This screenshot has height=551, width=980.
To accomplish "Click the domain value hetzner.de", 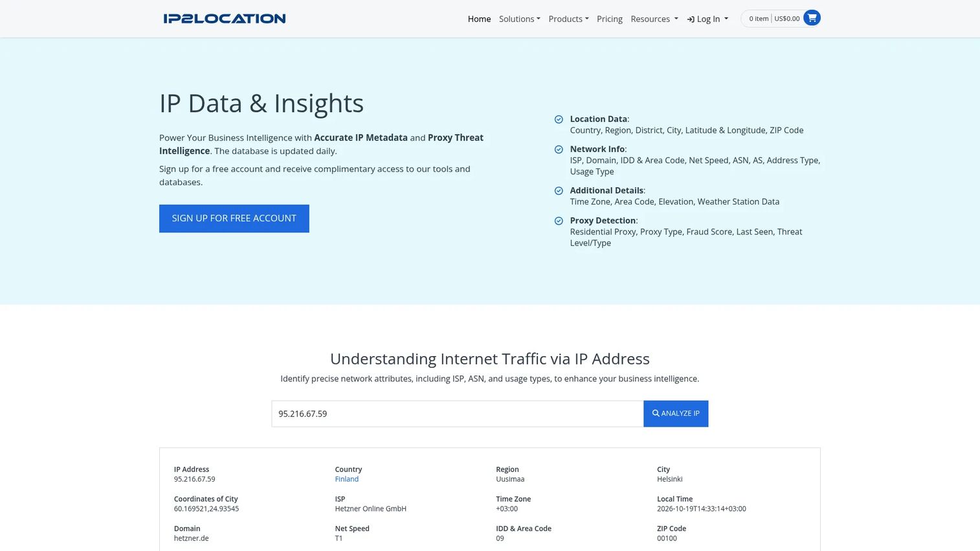I will (191, 539).
